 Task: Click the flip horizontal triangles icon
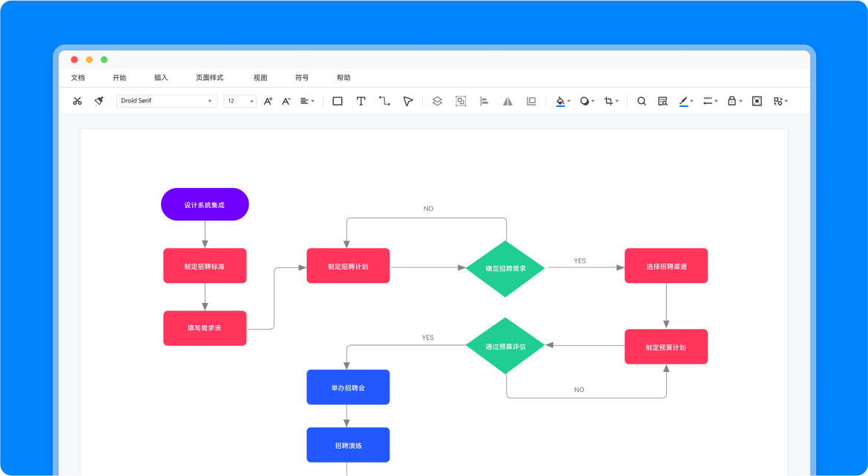pos(507,101)
